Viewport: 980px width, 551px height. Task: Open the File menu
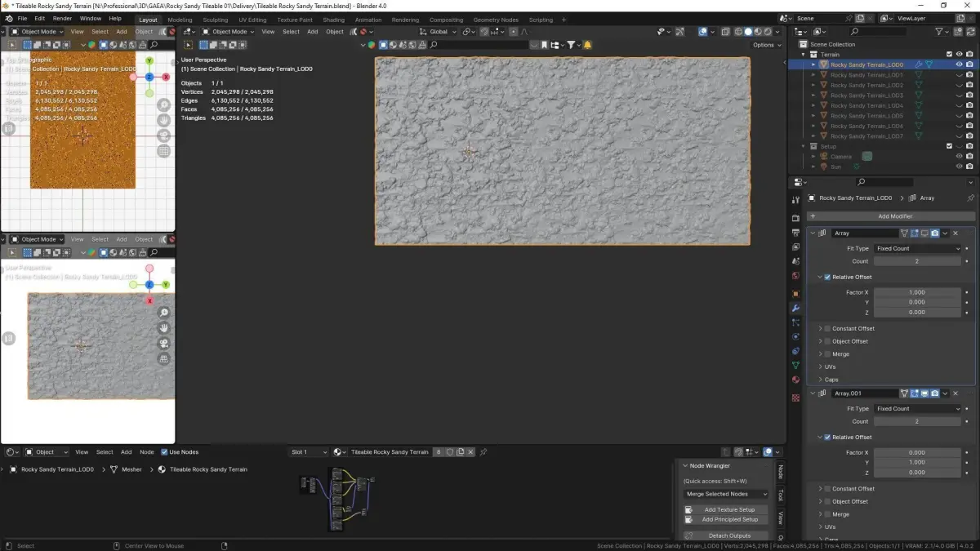[22, 18]
